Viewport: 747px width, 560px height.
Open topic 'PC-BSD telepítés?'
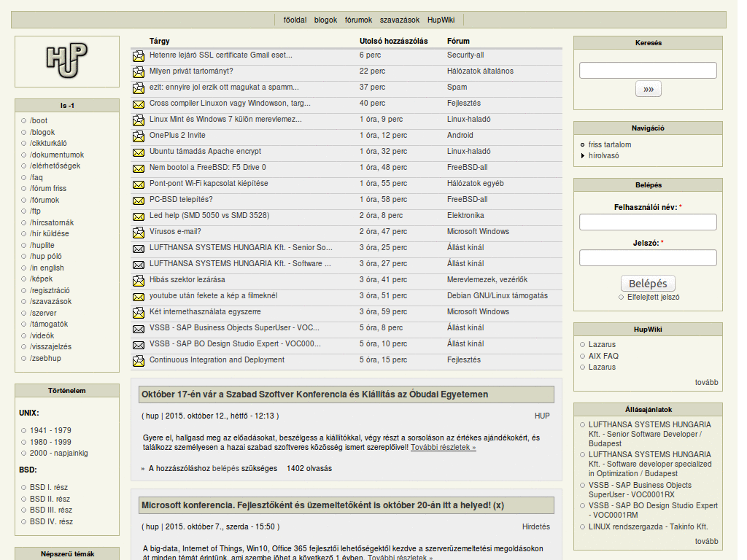[x=181, y=199]
